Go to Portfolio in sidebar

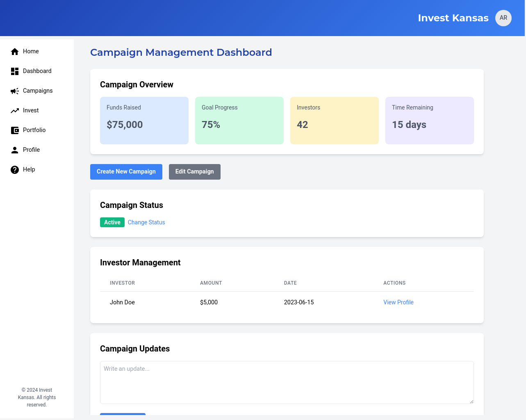tap(34, 130)
